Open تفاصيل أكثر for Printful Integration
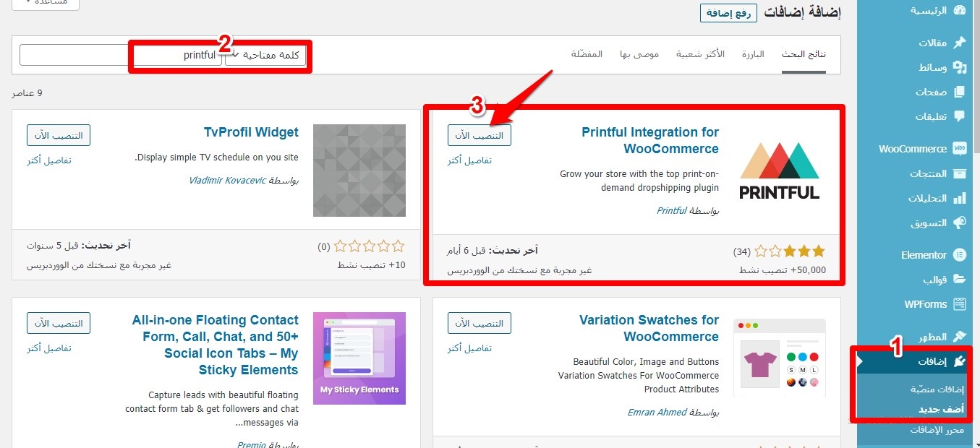This screenshot has width=980, height=448. (469, 160)
